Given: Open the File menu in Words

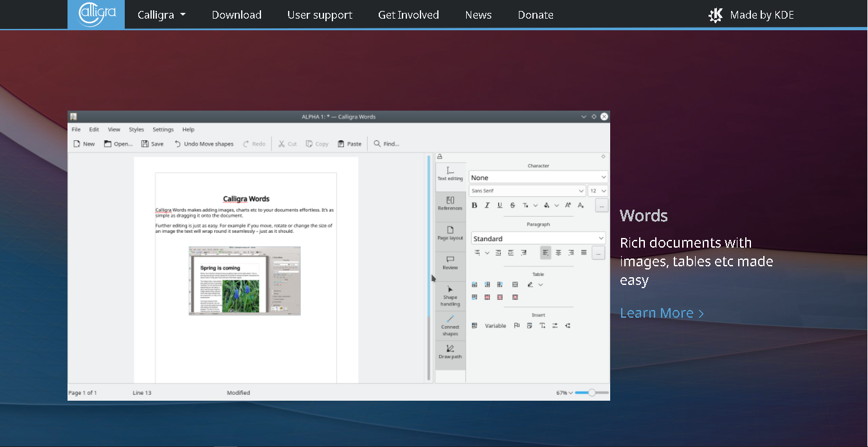Looking at the screenshot, I should [x=76, y=129].
